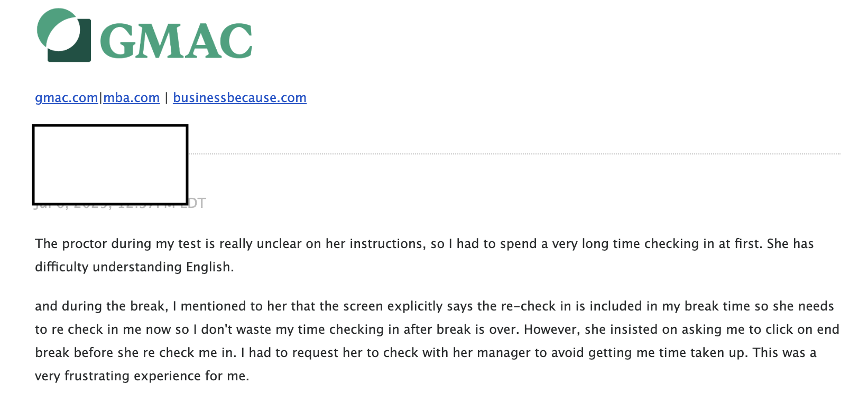
Task: Click the word "difficulty" in first paragraph
Action: tap(61, 267)
